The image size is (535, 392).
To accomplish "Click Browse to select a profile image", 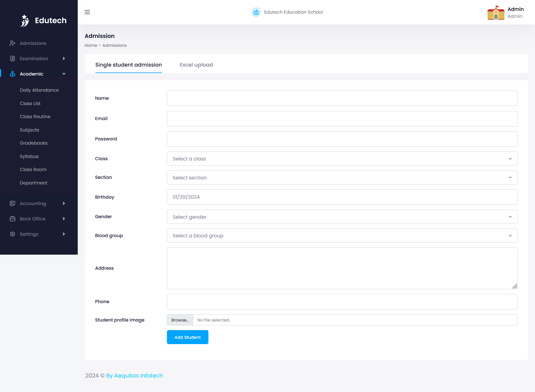I will click(180, 320).
